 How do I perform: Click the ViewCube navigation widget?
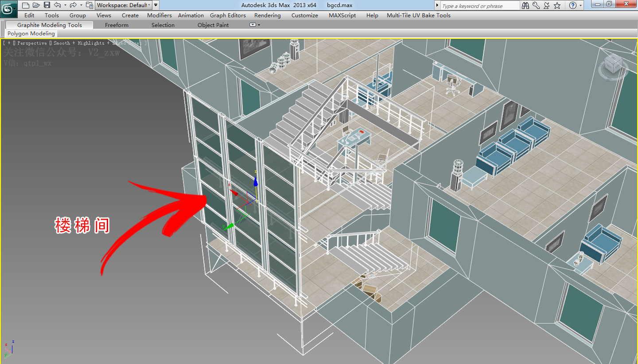614,68
